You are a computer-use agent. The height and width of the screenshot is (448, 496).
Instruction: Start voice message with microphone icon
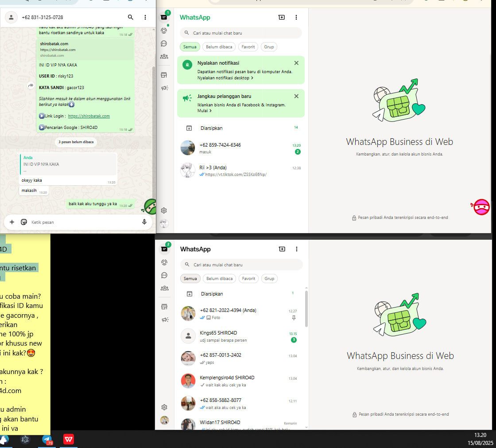click(144, 222)
